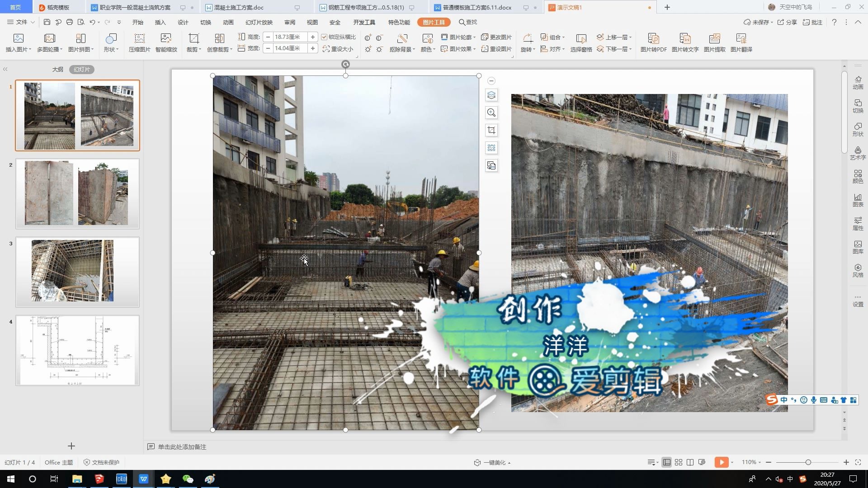868x488 pixels.
Task: Click the save icon in quick toolbar
Action: 47,22
